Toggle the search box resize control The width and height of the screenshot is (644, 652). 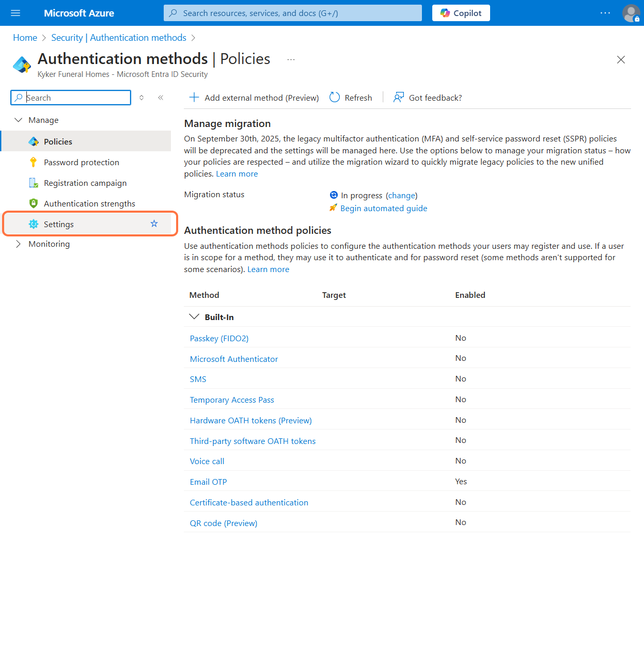(x=141, y=97)
